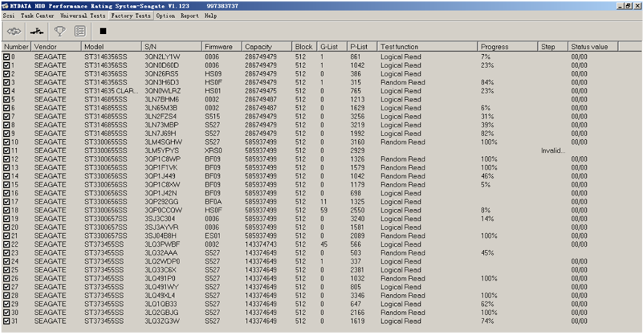The width and height of the screenshot is (644, 334).
Task: Open the Scsi menu
Action: pos(8,16)
